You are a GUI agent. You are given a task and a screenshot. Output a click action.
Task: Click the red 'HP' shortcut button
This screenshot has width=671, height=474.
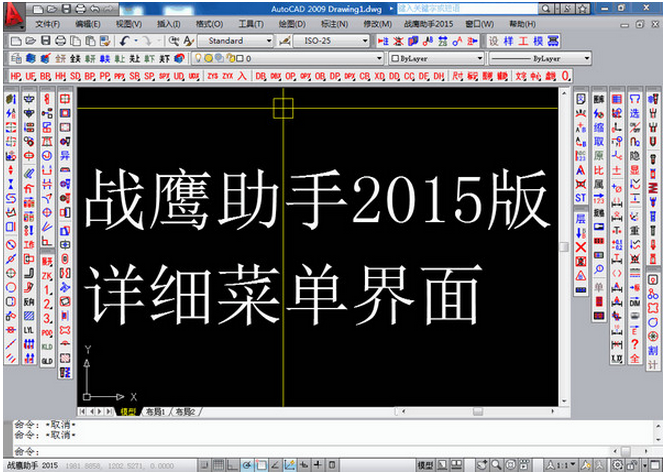click(15, 76)
